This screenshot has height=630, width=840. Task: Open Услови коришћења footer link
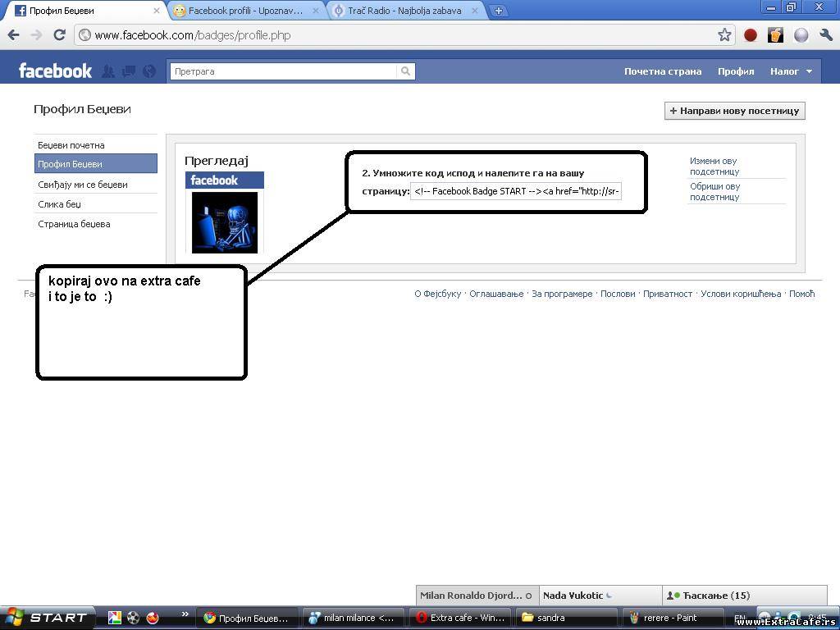tap(741, 294)
